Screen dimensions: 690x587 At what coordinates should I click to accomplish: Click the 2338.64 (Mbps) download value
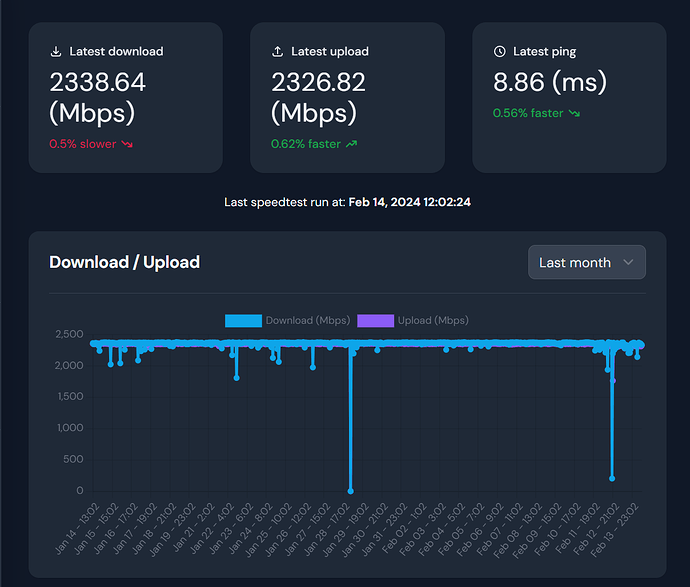tap(97, 96)
